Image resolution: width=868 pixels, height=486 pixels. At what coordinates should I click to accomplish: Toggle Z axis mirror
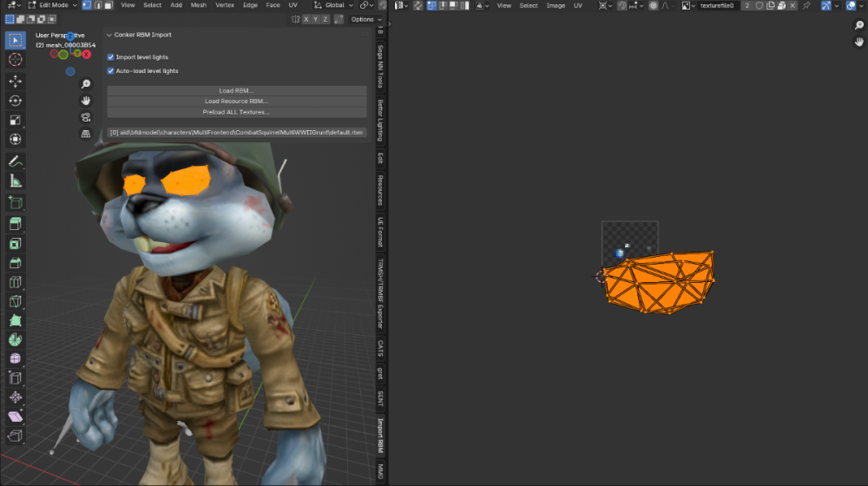click(x=325, y=19)
